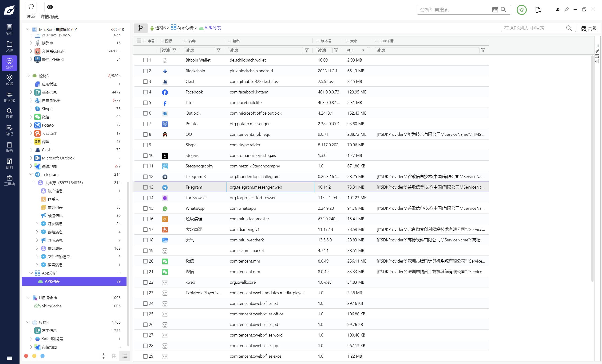Screen dimensions: 602x364
Task: Click the green circular task icon
Action: 521,10
